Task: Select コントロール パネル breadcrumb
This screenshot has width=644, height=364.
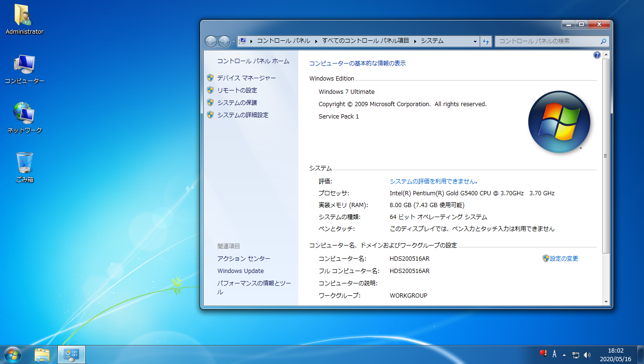Action: click(284, 41)
